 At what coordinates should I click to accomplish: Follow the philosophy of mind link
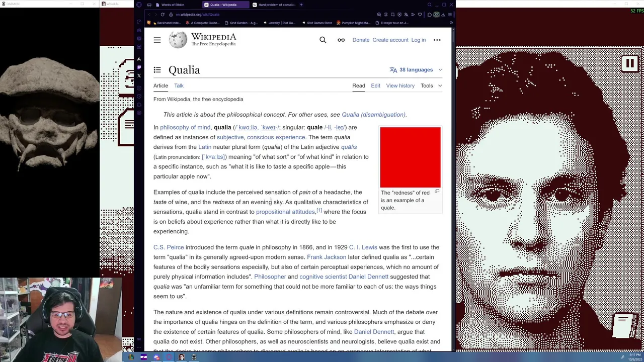click(x=185, y=127)
